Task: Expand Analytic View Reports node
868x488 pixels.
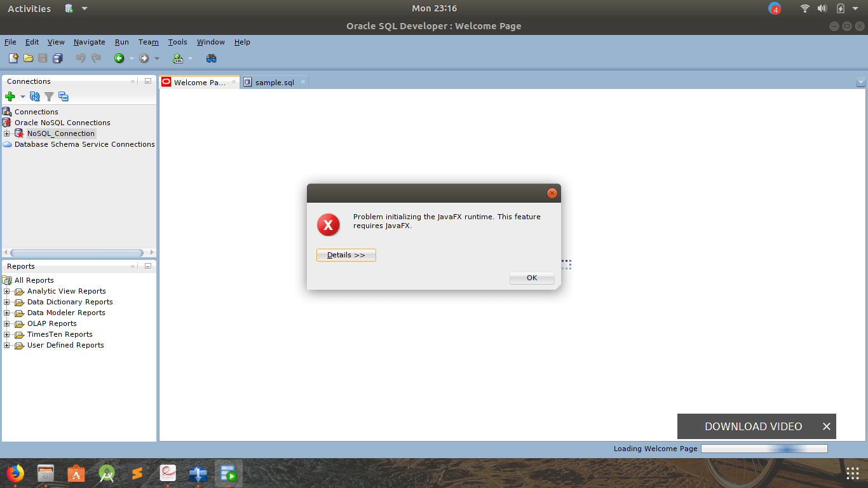Action: pos(6,291)
